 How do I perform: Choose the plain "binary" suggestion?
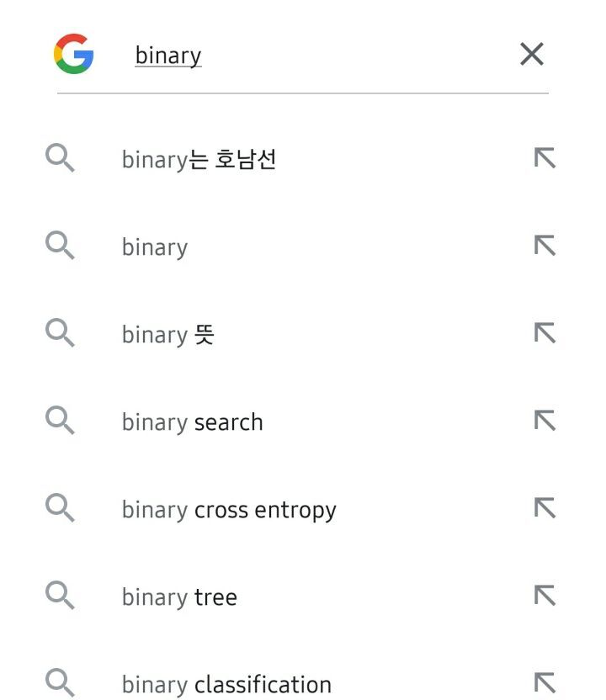coord(155,247)
